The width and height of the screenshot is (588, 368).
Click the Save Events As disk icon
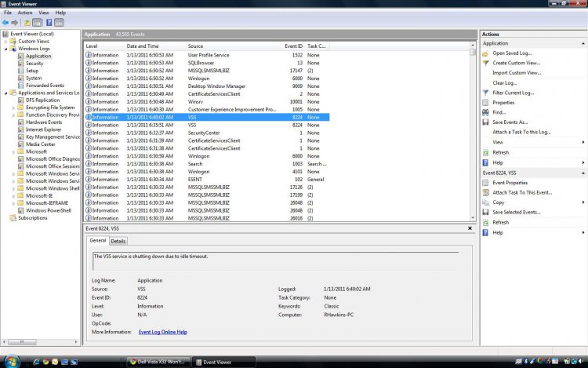485,122
